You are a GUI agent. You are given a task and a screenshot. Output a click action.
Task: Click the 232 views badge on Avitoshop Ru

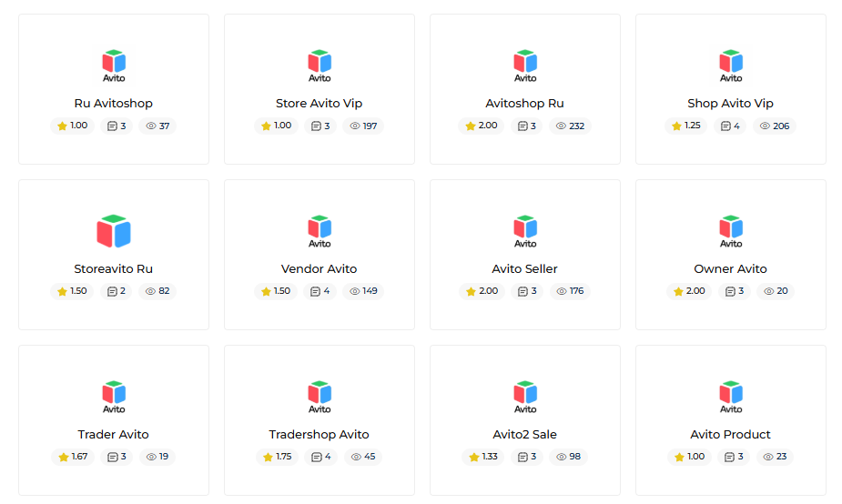pos(570,126)
